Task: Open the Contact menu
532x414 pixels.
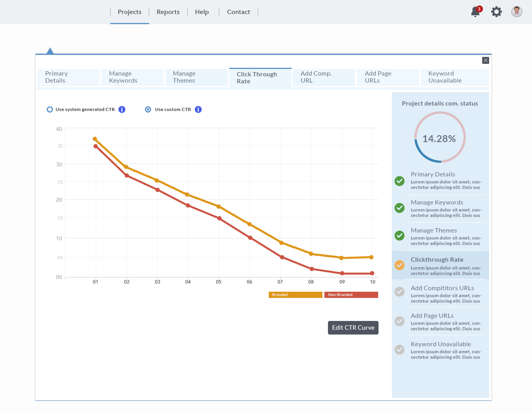Action: click(x=238, y=12)
